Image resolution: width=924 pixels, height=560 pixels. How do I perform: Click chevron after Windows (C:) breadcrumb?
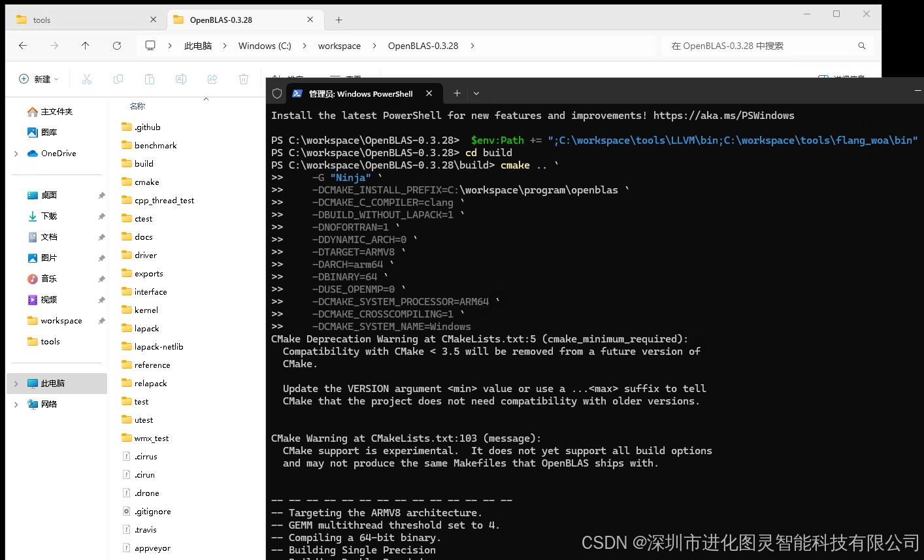point(304,46)
